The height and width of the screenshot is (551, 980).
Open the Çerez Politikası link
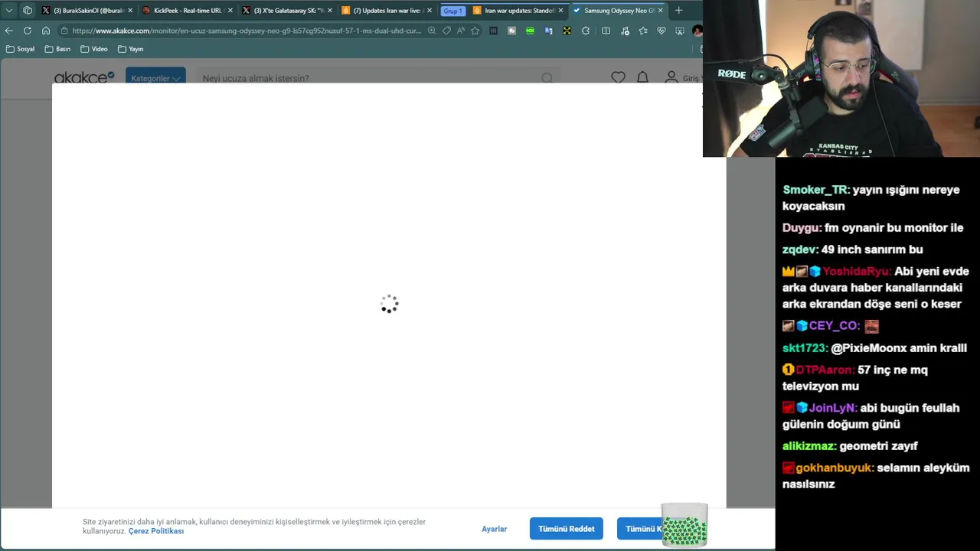coord(156,531)
